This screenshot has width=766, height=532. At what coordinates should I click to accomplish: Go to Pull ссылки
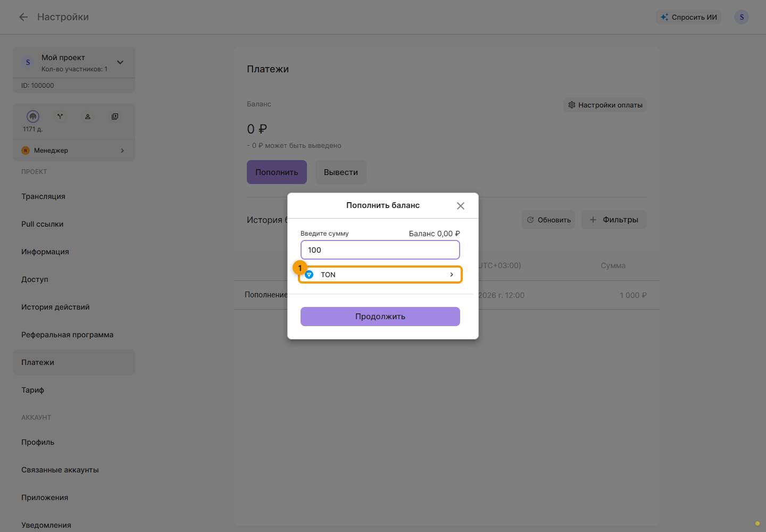[x=74, y=224]
